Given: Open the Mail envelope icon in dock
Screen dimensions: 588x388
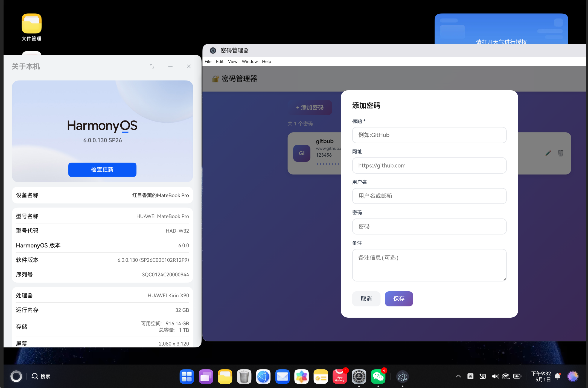Looking at the screenshot, I should 283,376.
